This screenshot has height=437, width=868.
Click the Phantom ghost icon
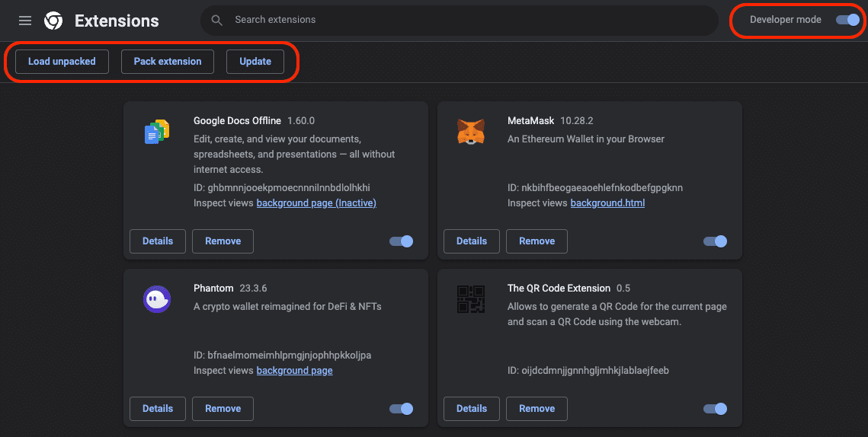(x=157, y=299)
